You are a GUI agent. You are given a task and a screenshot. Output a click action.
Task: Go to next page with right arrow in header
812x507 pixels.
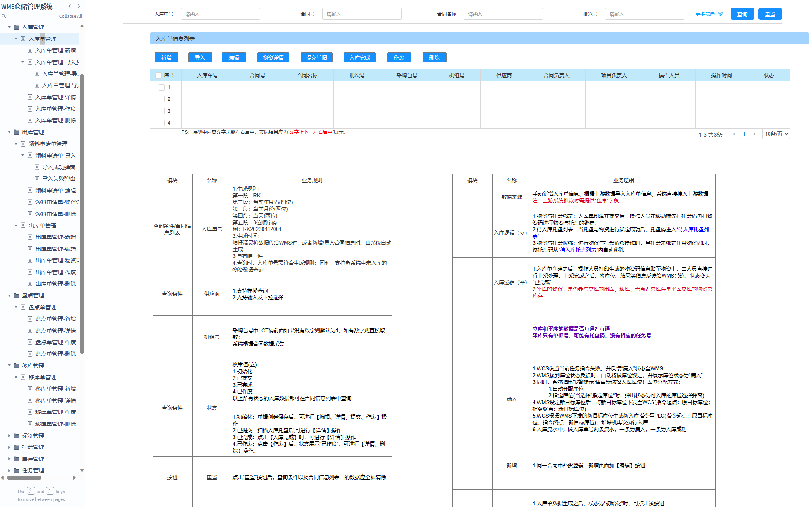pos(79,6)
